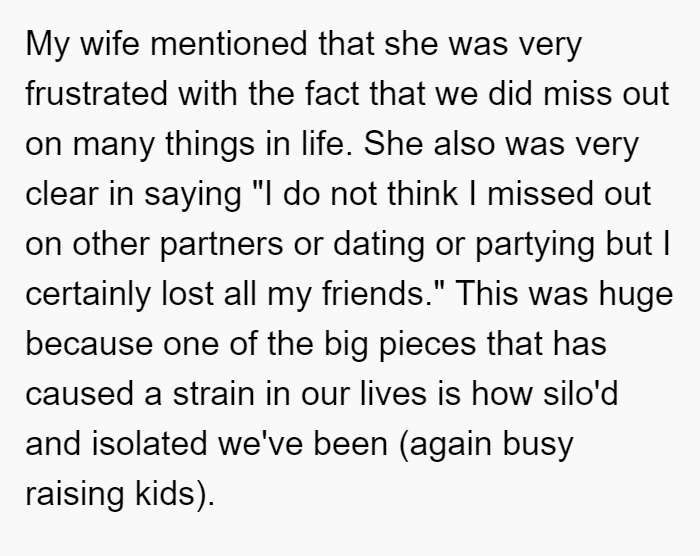The image size is (700, 556).
Task: Click the word "frustrated" in the text
Action: [x=96, y=93]
